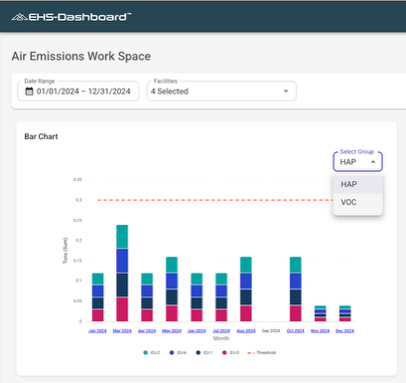Toggle the Threshold legend item
The image size is (406, 383).
[x=262, y=353]
